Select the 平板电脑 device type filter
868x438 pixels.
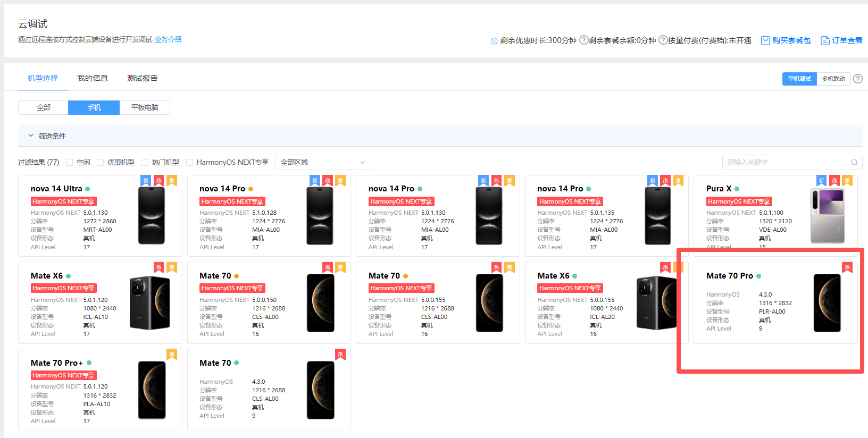(145, 107)
